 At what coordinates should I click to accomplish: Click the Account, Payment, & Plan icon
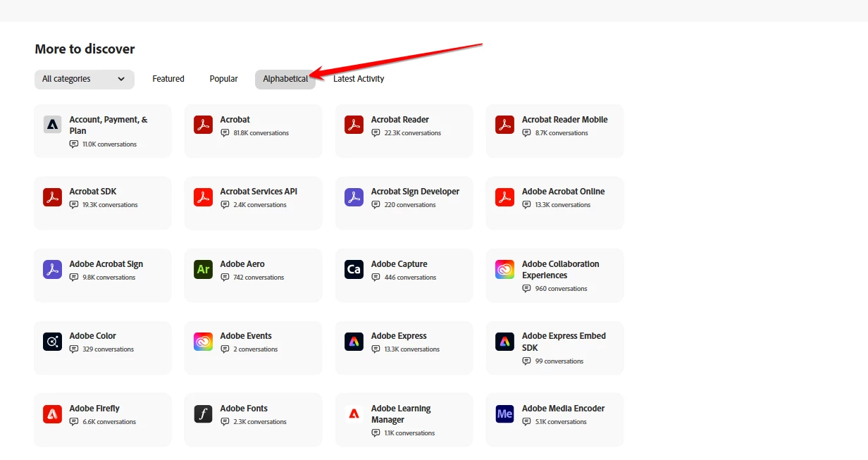click(x=52, y=125)
